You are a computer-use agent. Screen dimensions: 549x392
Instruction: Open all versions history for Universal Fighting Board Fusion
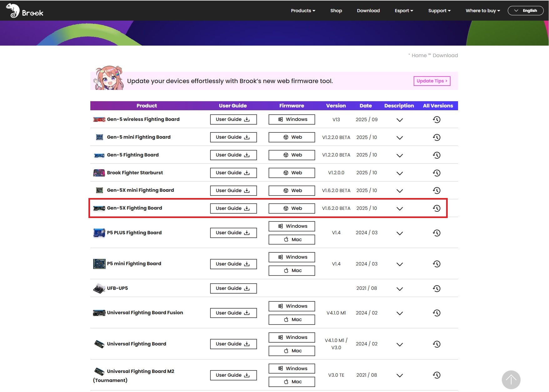coord(437,313)
